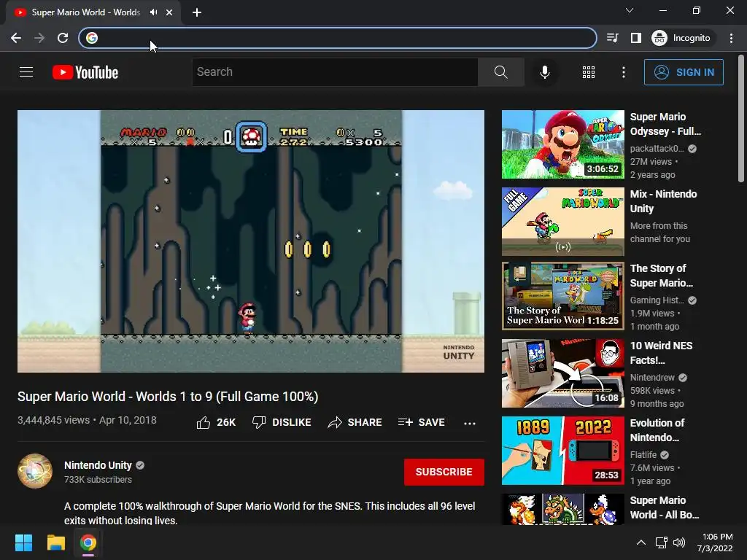Open Super Mario World All Bosses thumbnail
This screenshot has height=560, width=747.
(562, 509)
